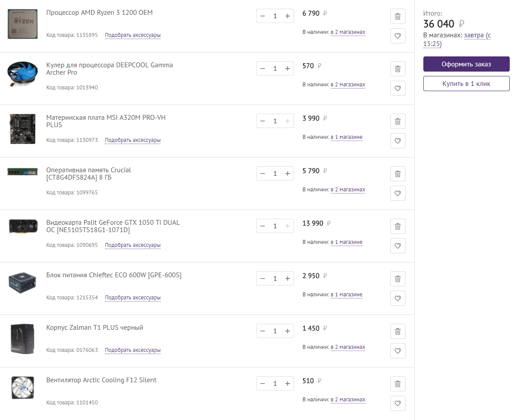
Task: Decrease quantity of Zalman T1 PLUS case
Action: [263, 331]
